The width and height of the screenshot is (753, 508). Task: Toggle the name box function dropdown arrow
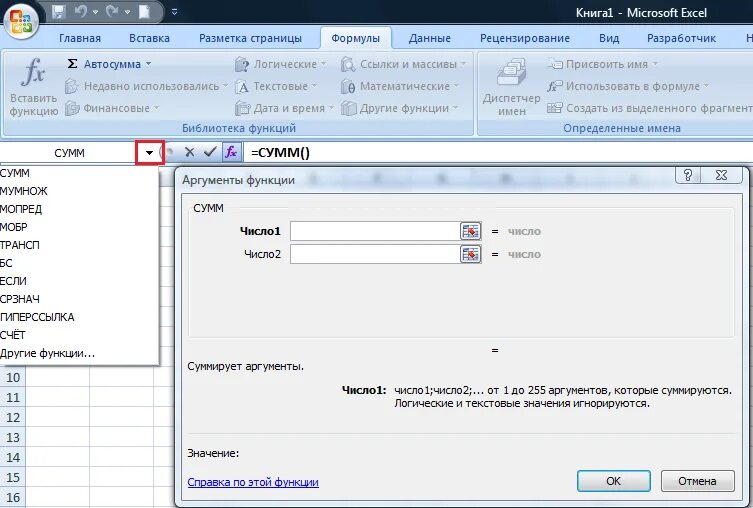tap(149, 153)
